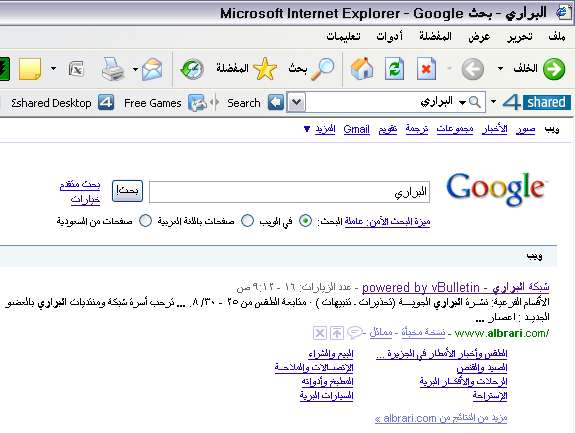Click the Google logo
This screenshot has width=575, height=433.
coord(497,189)
